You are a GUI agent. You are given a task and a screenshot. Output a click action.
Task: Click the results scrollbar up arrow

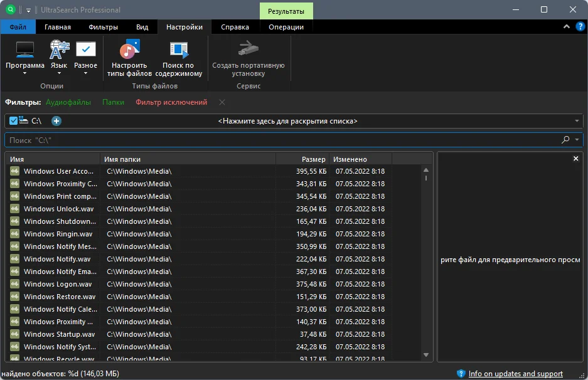point(426,170)
